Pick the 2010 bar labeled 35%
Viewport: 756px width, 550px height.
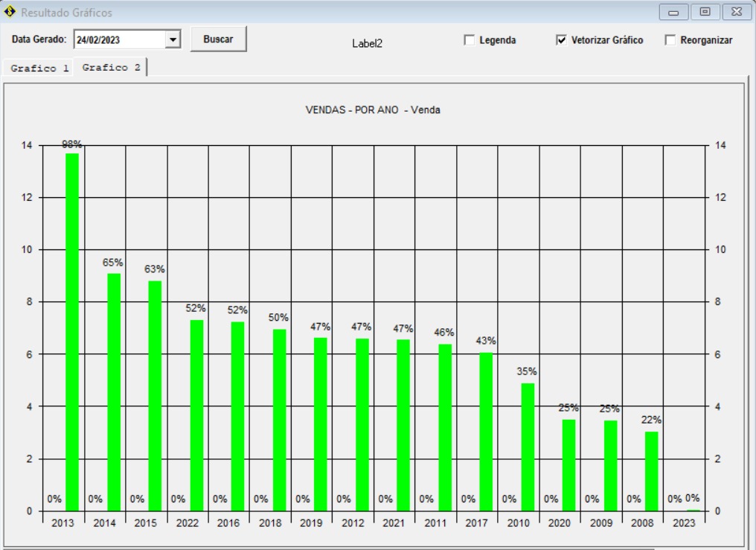528,447
